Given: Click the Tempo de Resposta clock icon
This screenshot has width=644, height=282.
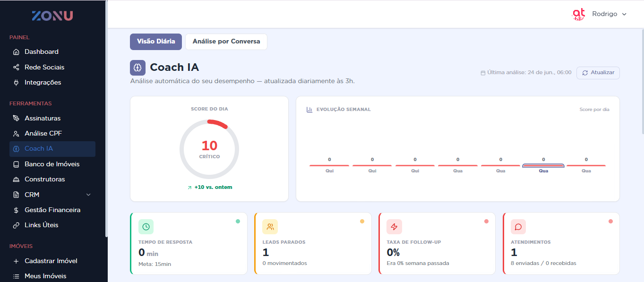Looking at the screenshot, I should [146, 227].
